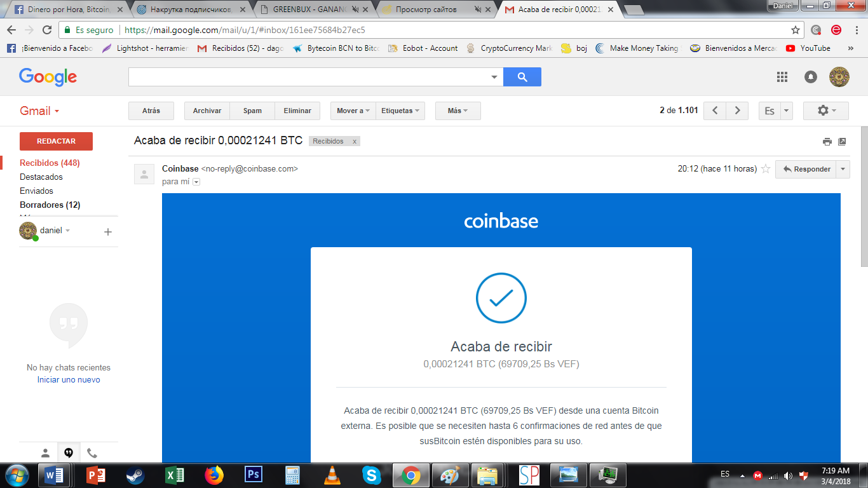Click the Archivar button
This screenshot has width=868, height=488.
pyautogui.click(x=207, y=111)
